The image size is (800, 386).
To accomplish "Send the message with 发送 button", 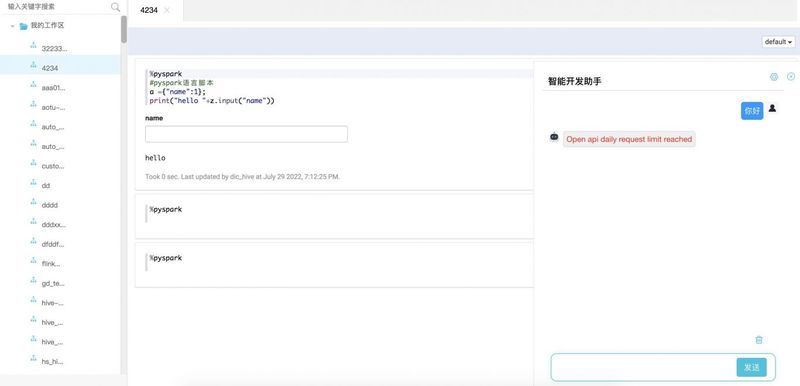I will click(x=752, y=367).
